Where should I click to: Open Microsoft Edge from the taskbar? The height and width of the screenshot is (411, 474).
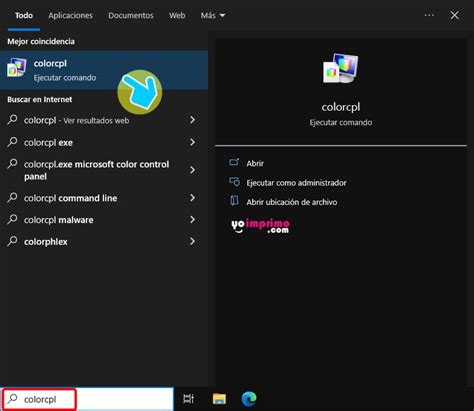click(x=249, y=399)
